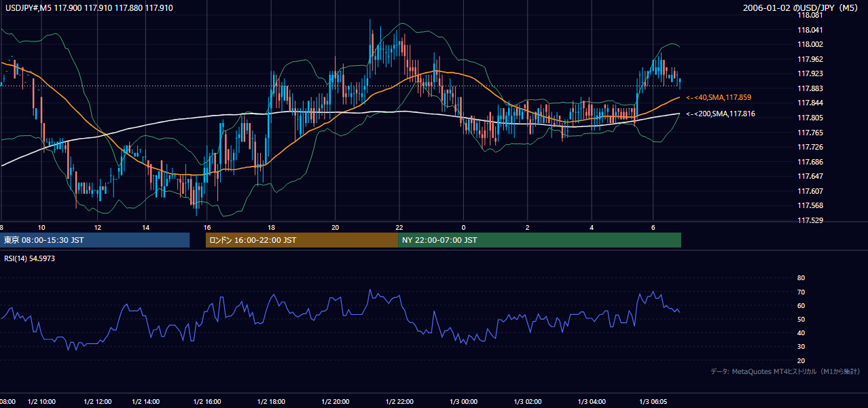Click the RSI axis value 70

[x=801, y=292]
